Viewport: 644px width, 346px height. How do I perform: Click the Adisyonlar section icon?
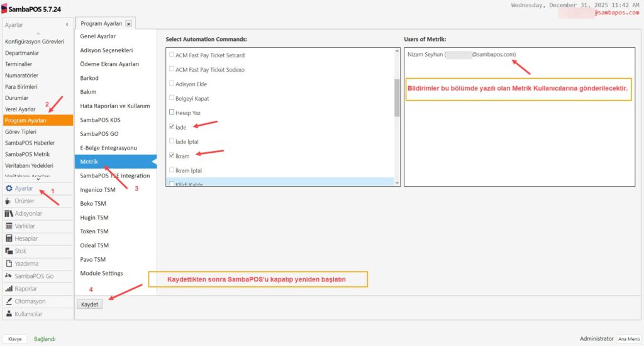tap(9, 213)
